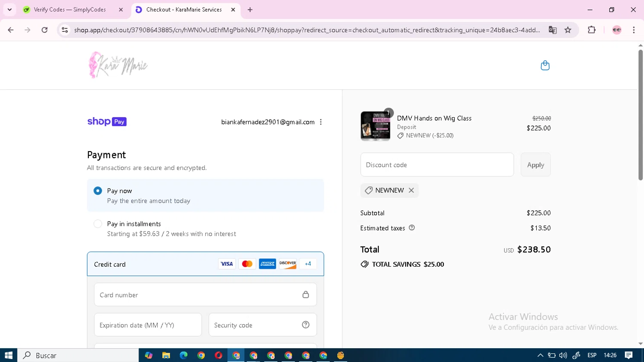Open the Copilot icon in taskbar

tap(149, 355)
